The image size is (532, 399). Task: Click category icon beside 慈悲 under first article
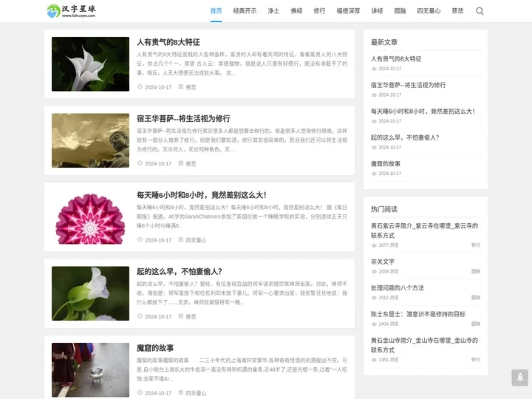(181, 87)
